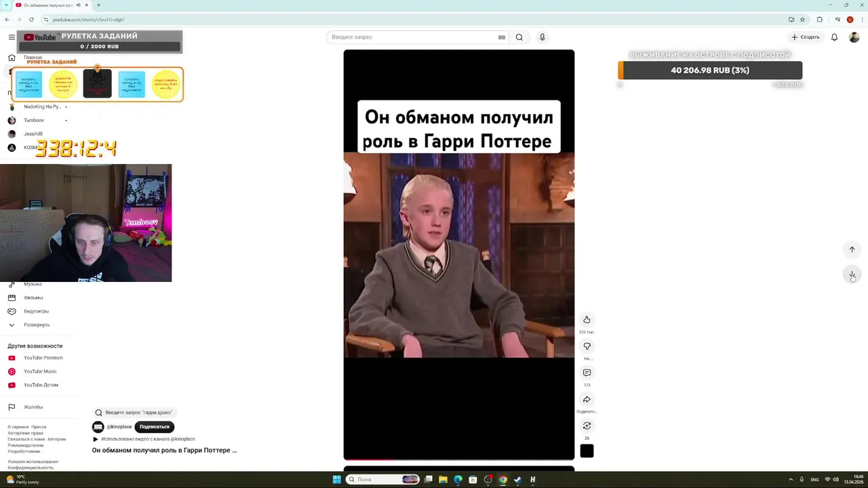Click the Shorts video progress bar

459,460
